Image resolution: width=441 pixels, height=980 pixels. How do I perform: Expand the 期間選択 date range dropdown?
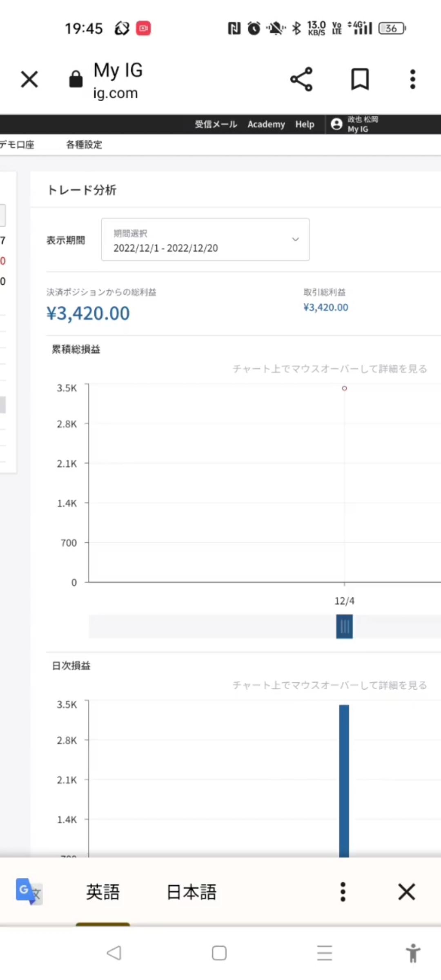tap(205, 240)
